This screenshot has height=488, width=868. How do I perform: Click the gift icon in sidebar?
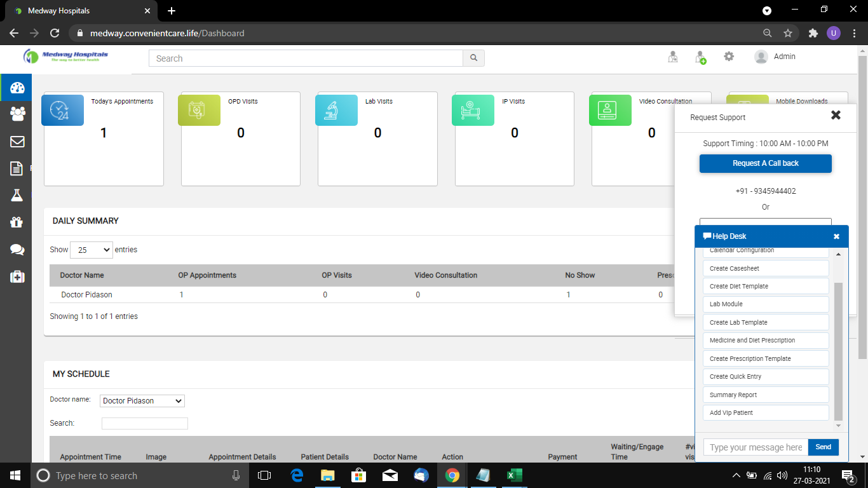(17, 222)
